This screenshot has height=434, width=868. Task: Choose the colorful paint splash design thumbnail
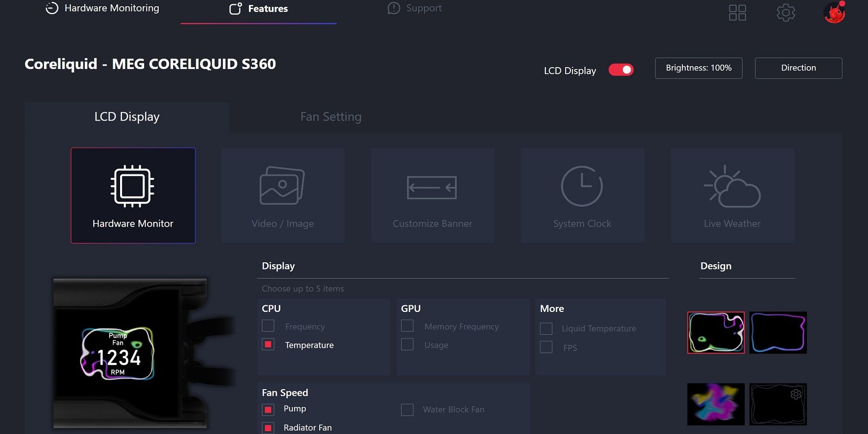pos(716,404)
